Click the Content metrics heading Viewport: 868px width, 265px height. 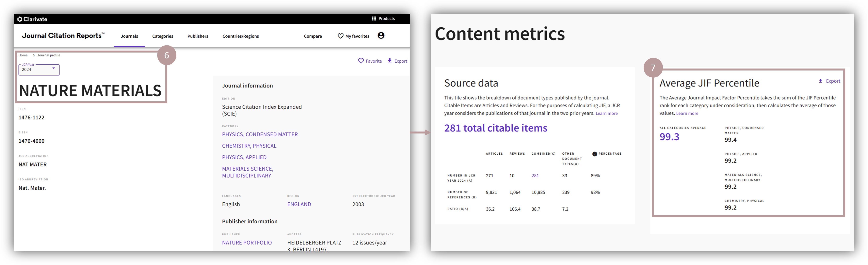click(x=500, y=34)
